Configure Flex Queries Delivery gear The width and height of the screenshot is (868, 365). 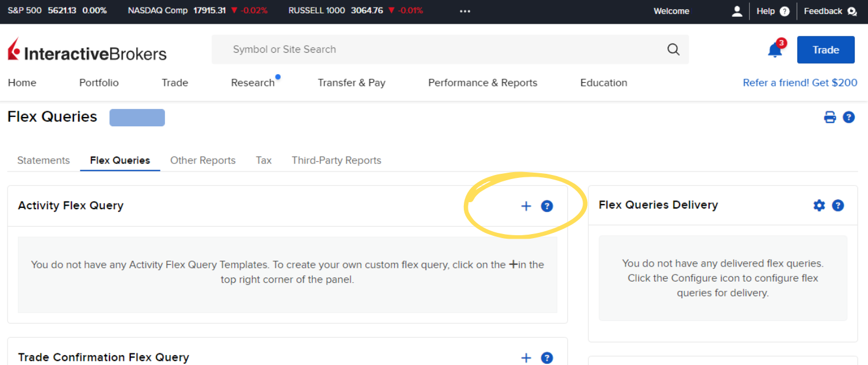(x=819, y=205)
